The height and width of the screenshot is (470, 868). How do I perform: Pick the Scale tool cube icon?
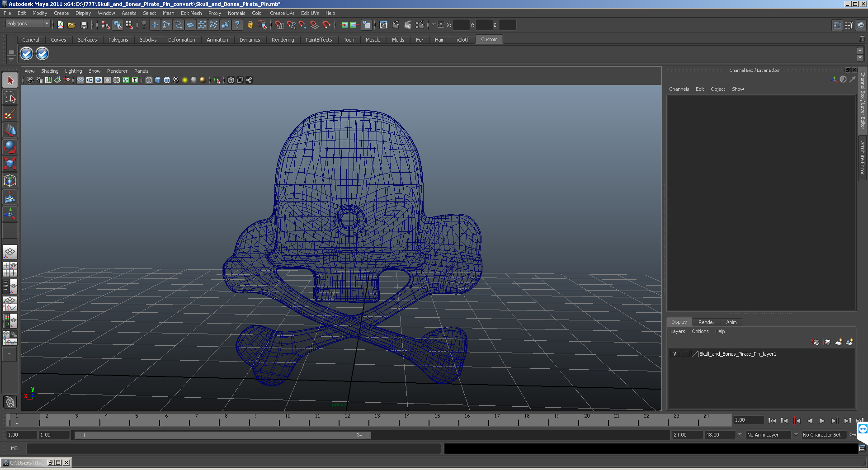[x=10, y=164]
